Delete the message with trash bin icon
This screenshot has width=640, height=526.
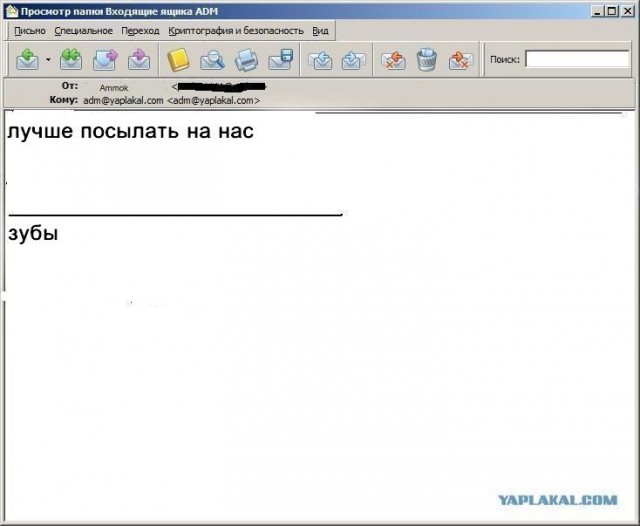(427, 60)
